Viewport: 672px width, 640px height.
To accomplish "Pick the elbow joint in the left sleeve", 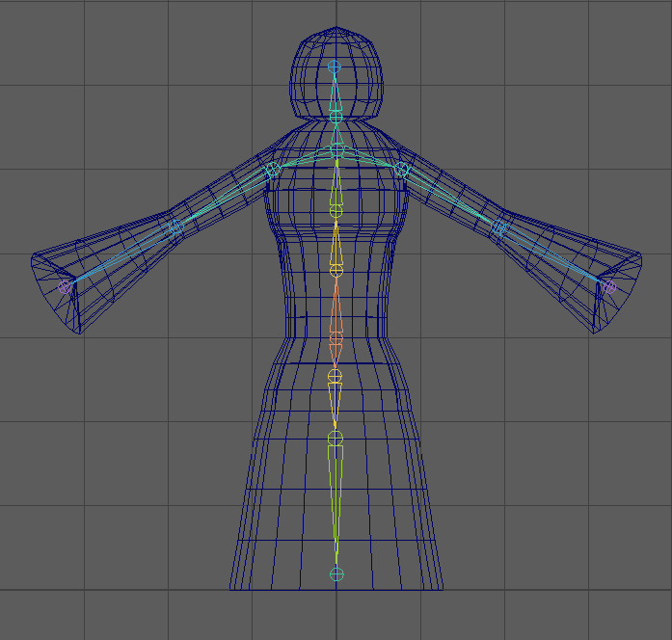I will (175, 227).
